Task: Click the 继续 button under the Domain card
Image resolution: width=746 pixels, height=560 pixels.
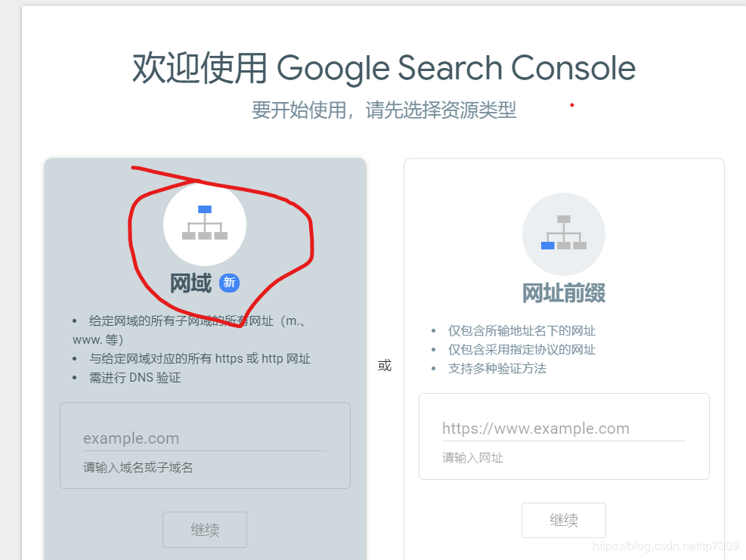Action: tap(205, 529)
